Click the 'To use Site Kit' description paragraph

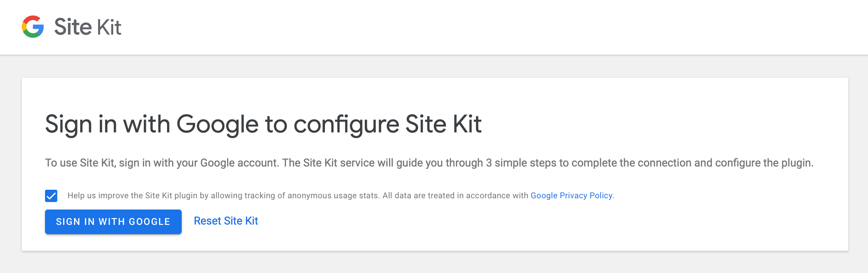pos(429,163)
